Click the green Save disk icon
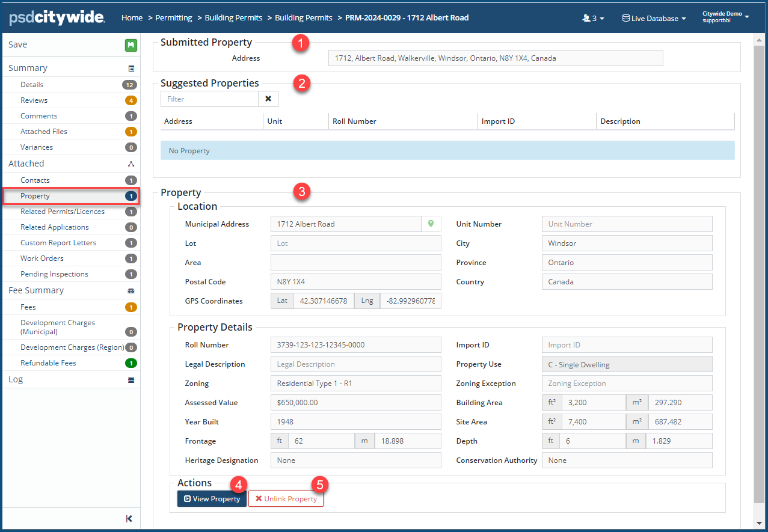The height and width of the screenshot is (532, 768). (x=131, y=45)
